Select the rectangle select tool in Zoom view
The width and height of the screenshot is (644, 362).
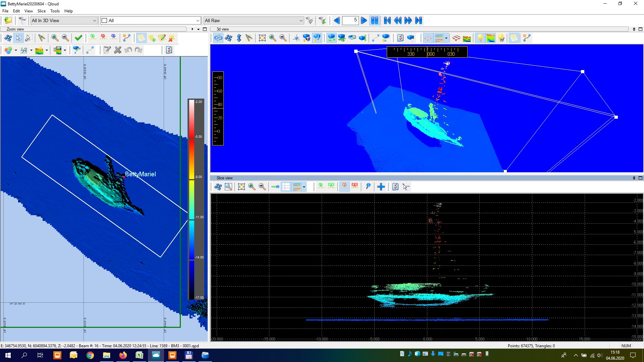tap(19, 38)
